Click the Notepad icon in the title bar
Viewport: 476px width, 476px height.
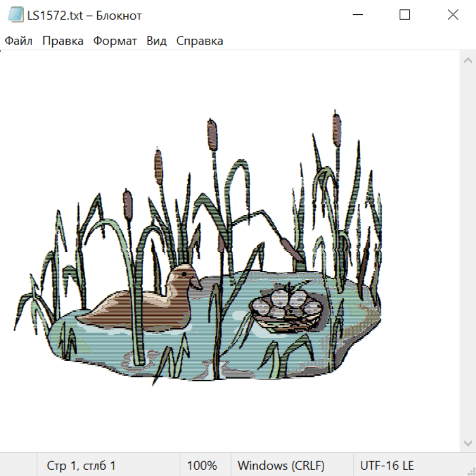[x=15, y=15]
